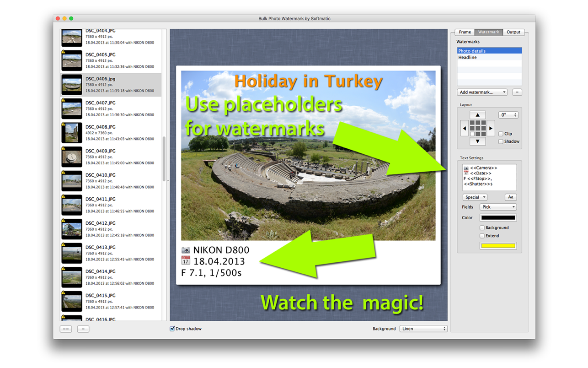The height and width of the screenshot is (368, 588).
Task: Nudge watermark left with the left arrow
Action: (x=464, y=128)
